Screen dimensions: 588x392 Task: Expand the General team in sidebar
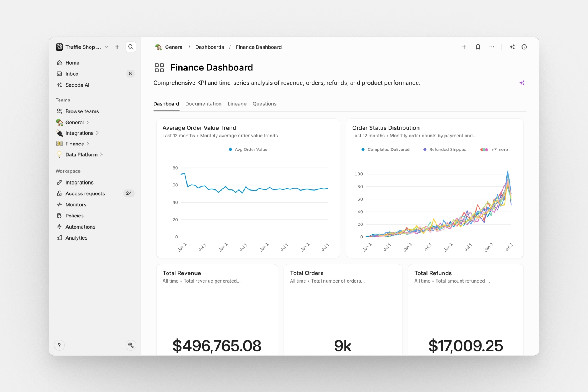pyautogui.click(x=88, y=122)
